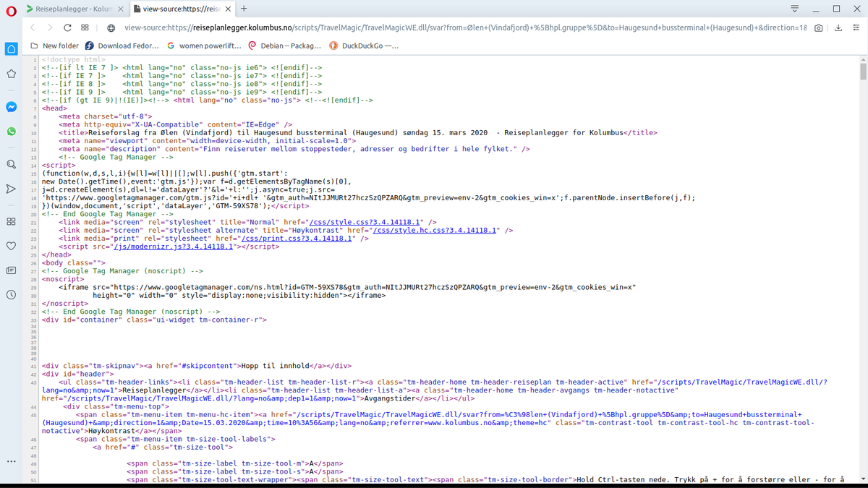Viewport: 868px width, 488px height.
Task: Open Messenger in the sidebar
Action: 11,107
